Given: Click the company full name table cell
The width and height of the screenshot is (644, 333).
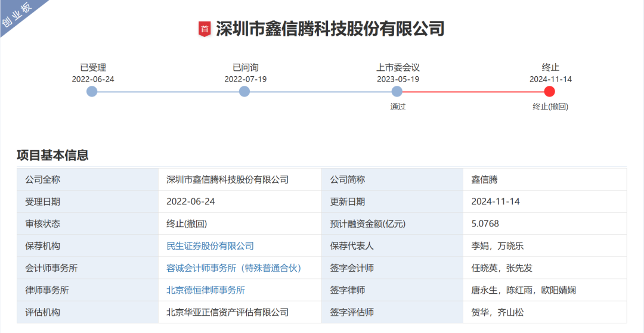Looking at the screenshot, I should 240,180.
